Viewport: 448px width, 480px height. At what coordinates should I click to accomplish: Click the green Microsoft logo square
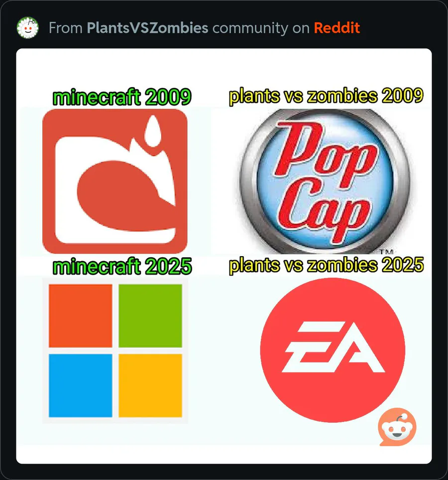pos(150,316)
